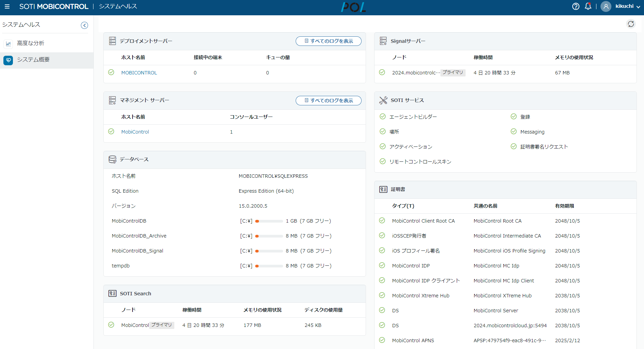Open the help question mark icon

(x=576, y=6)
